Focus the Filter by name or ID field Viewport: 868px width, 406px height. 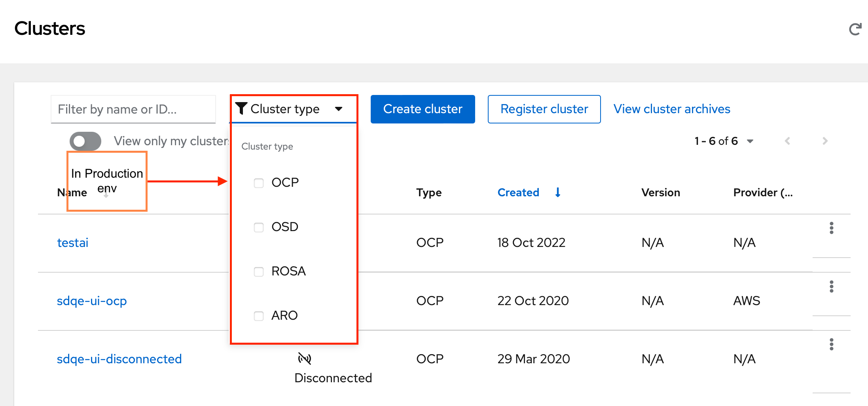[x=133, y=109]
